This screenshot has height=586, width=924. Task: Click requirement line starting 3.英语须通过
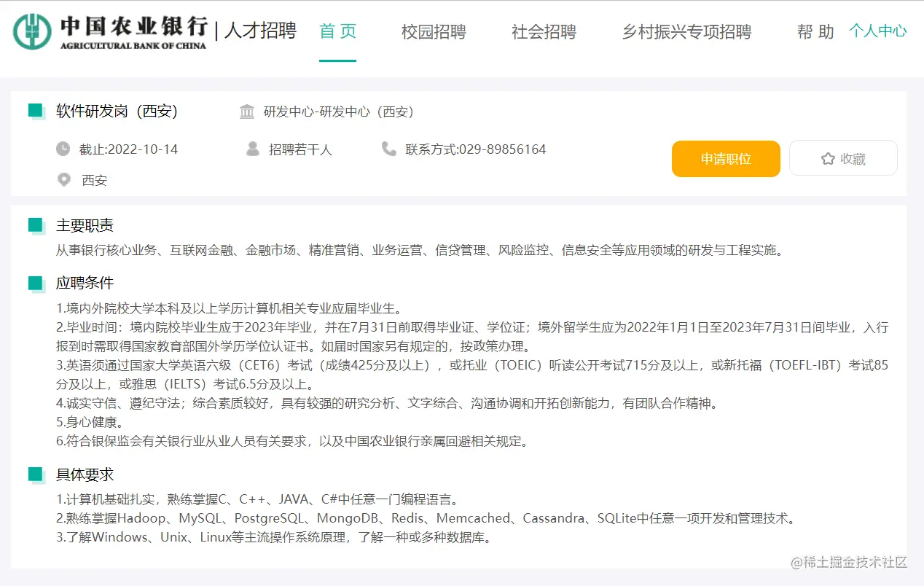472,375
